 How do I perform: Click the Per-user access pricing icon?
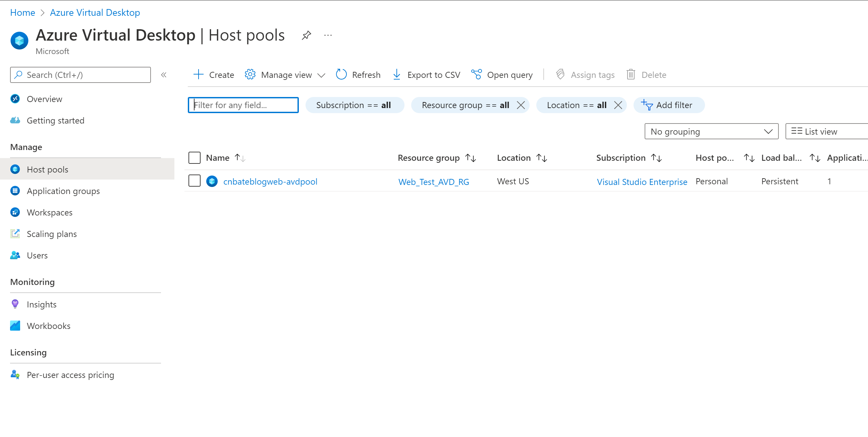click(14, 375)
